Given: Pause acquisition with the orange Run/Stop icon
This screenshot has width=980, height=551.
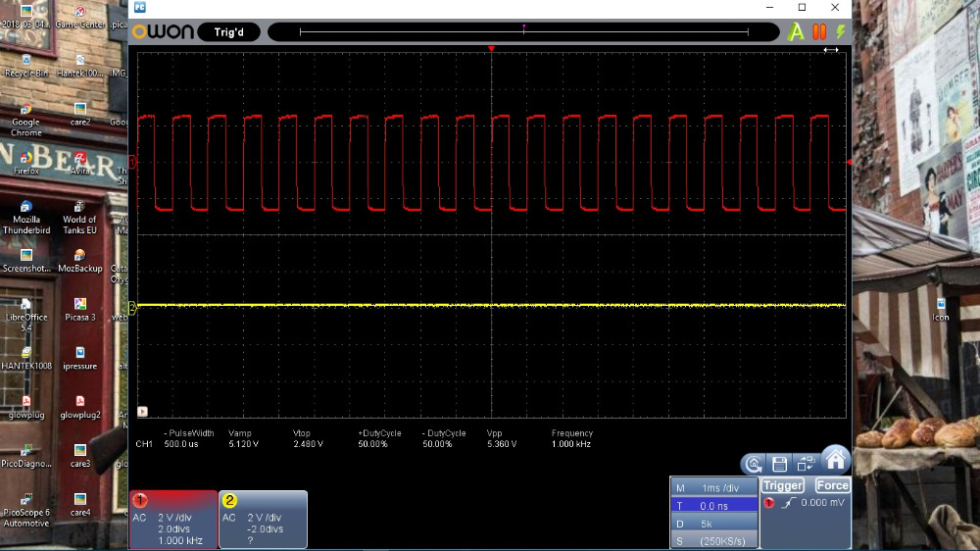Looking at the screenshot, I should (x=819, y=32).
